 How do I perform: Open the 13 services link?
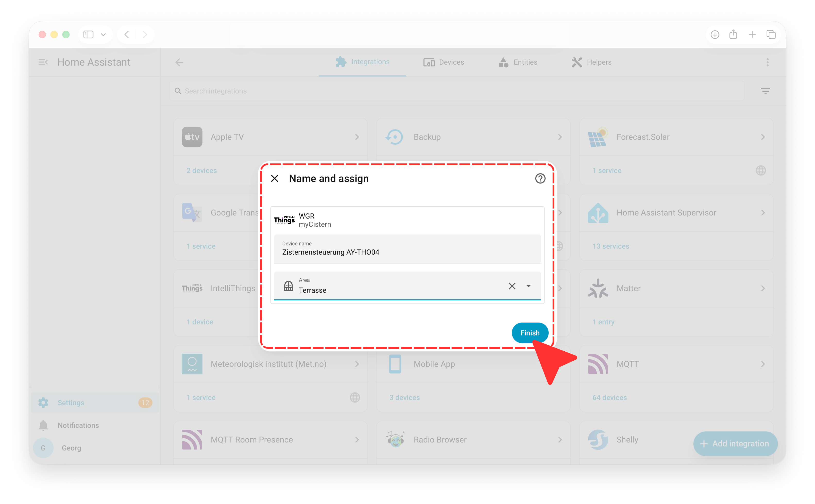coord(610,246)
